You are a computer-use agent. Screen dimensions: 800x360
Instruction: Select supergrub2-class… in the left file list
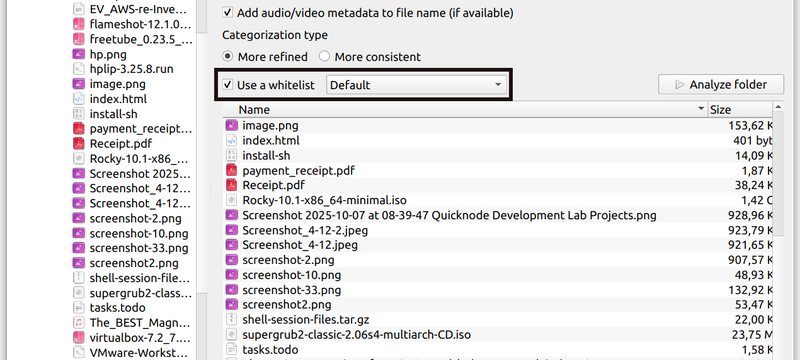(141, 293)
